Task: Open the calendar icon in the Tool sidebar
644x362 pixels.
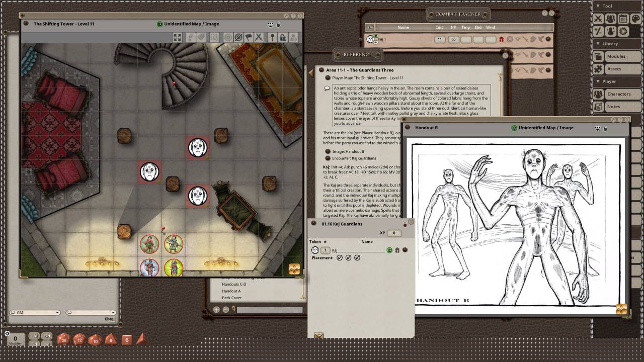Action: point(623,19)
